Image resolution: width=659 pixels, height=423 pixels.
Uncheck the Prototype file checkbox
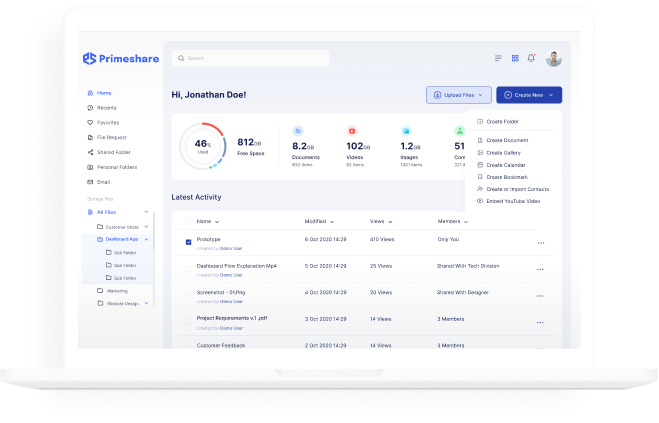(x=188, y=242)
